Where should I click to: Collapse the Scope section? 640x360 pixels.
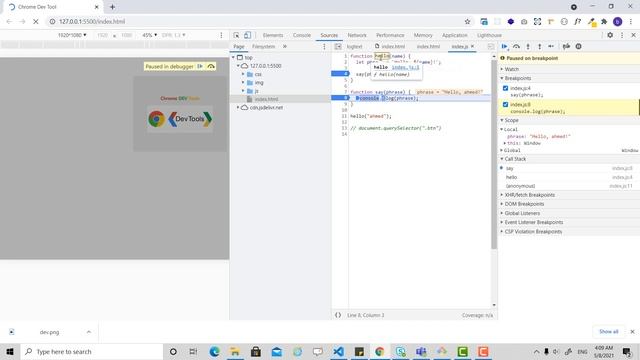[x=511, y=120]
